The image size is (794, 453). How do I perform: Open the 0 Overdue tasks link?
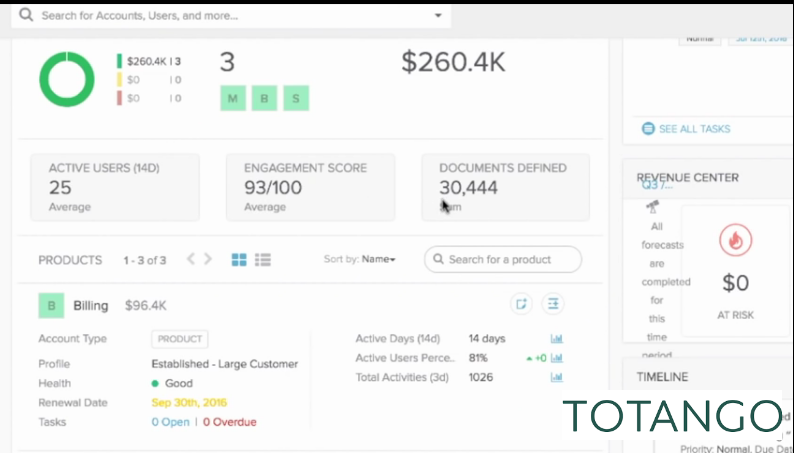tap(229, 422)
